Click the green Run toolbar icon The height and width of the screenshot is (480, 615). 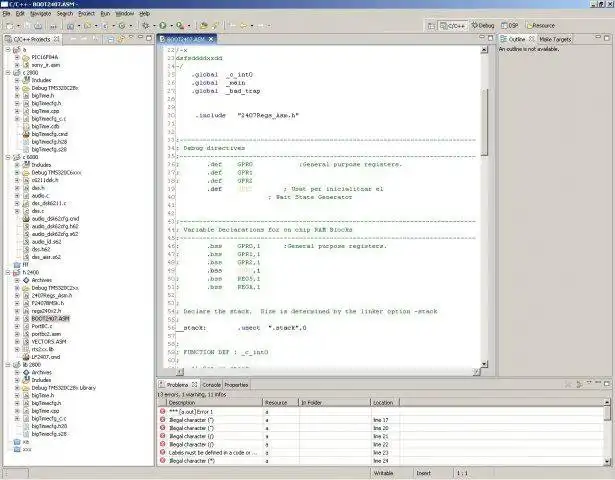pos(162,25)
